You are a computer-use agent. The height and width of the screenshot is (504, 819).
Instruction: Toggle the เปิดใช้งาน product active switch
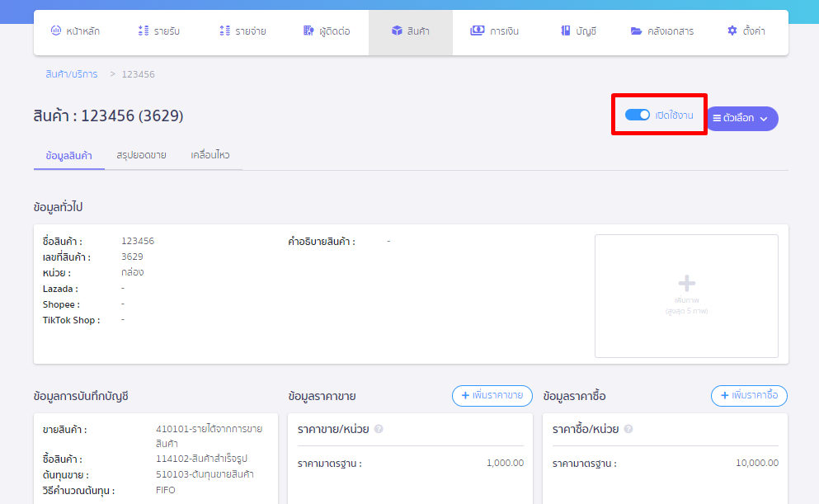tap(638, 115)
